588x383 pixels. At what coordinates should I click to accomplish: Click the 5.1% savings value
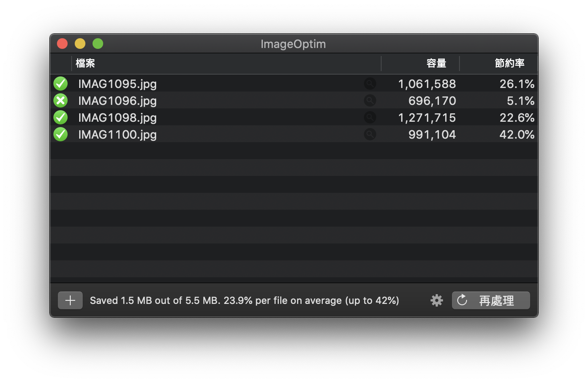point(521,101)
